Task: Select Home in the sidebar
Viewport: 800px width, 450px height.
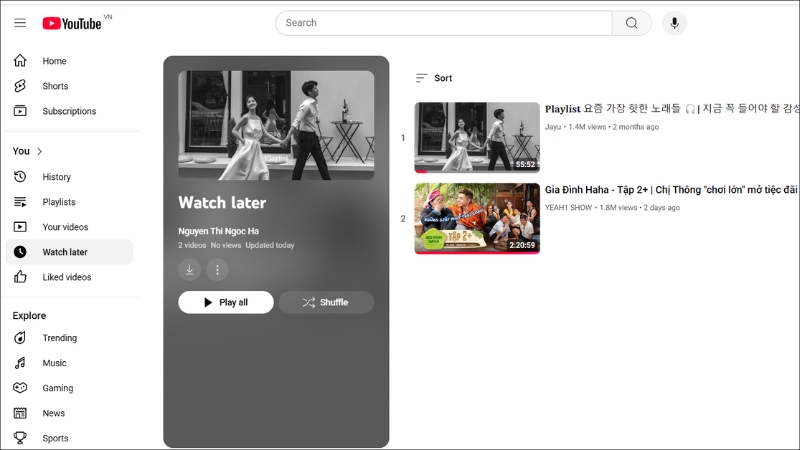Action: point(54,61)
